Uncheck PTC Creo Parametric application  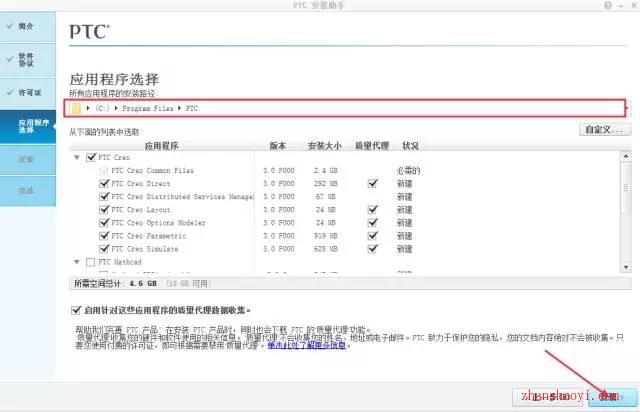click(104, 236)
